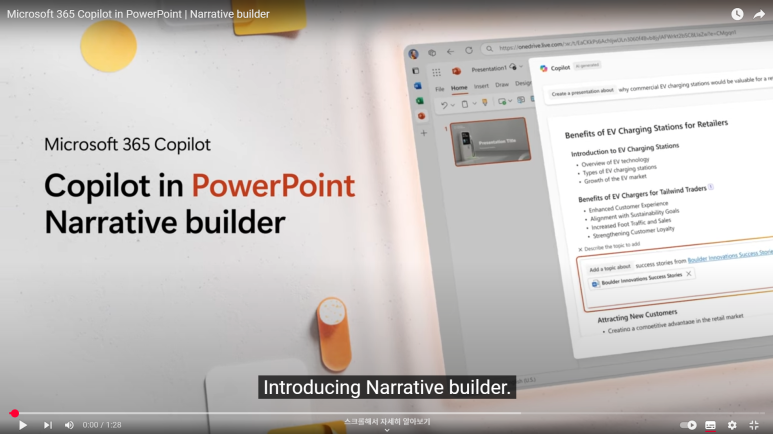Screen dimensions: 773x434
Task: Expand the scroll-for-details chevron
Action: (387, 430)
